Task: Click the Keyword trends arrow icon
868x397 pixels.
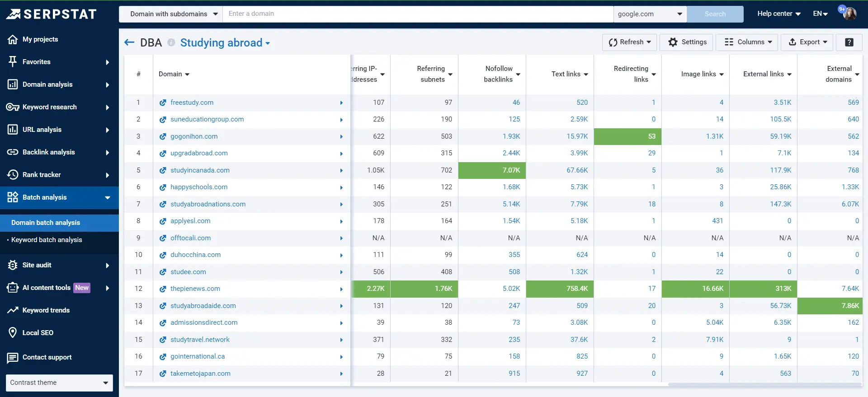Action: coord(13,310)
